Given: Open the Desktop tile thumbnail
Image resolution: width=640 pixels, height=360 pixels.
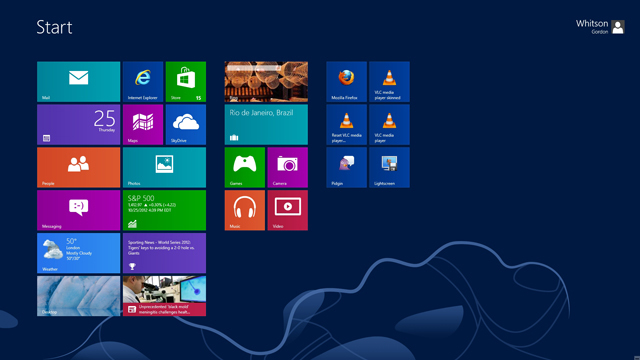Looking at the screenshot, I should tap(78, 296).
